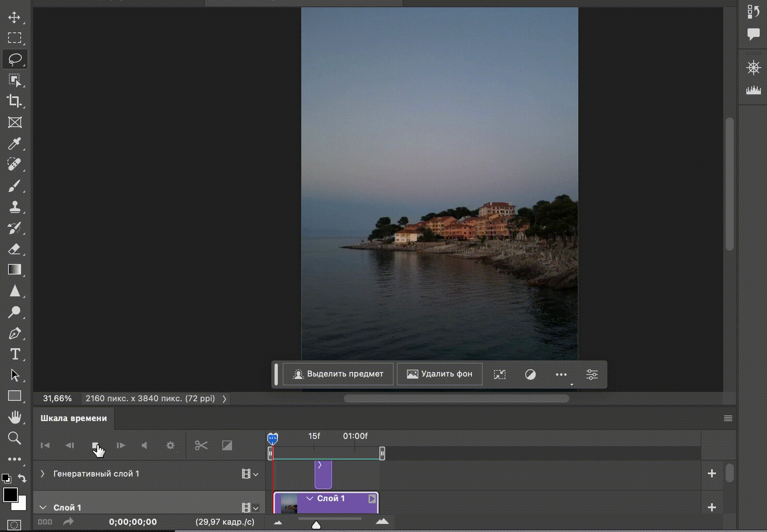Image resolution: width=767 pixels, height=532 pixels.
Task: Mute timeline audio playback
Action: click(145, 446)
